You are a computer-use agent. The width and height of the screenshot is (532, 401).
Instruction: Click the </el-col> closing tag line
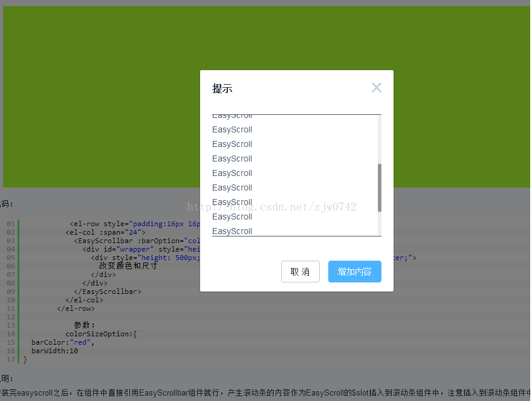click(x=84, y=300)
